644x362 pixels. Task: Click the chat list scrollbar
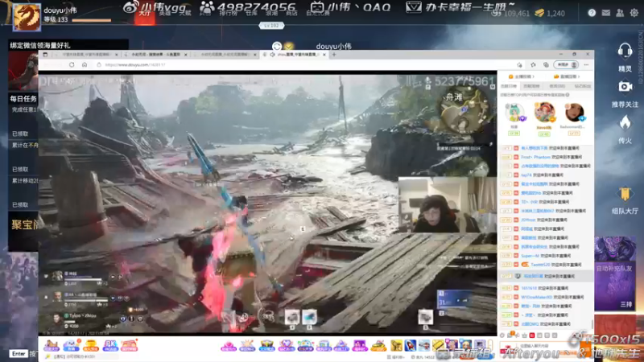pyautogui.click(x=592, y=324)
